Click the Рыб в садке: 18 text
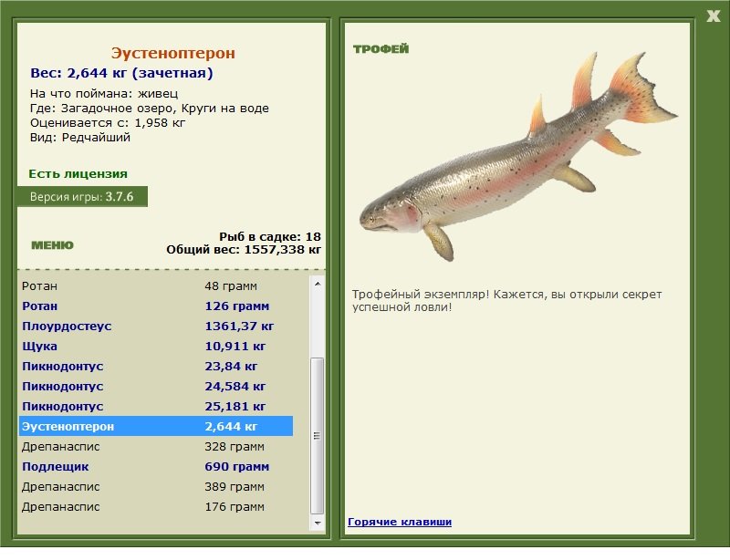 pos(270,236)
